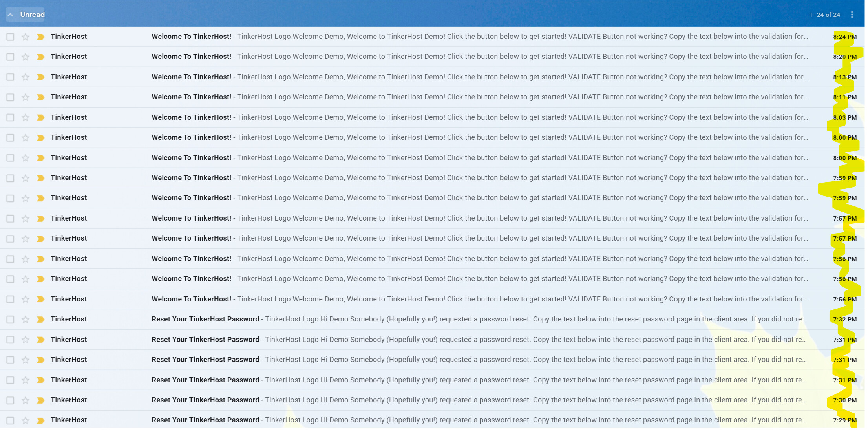Click TinkerHost sender on the 7:30 PM email
868x431 pixels.
pyautogui.click(x=69, y=400)
